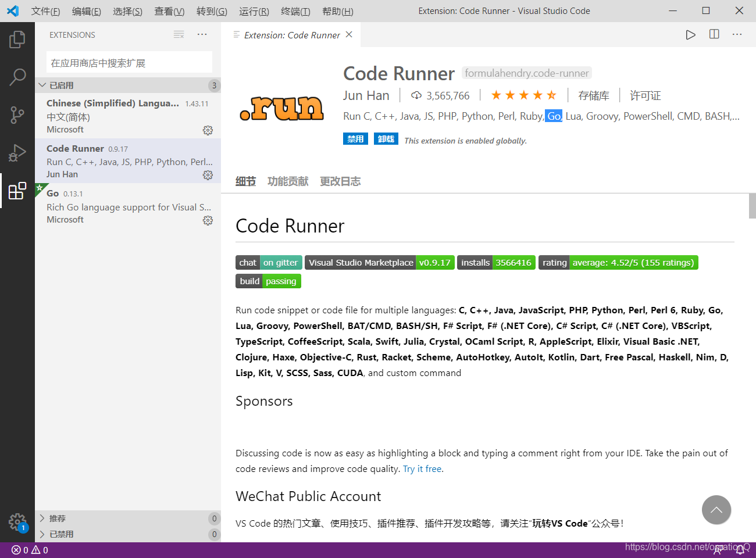The width and height of the screenshot is (756, 558).
Task: Click the "WeChat Public Account" heading
Action: (308, 496)
